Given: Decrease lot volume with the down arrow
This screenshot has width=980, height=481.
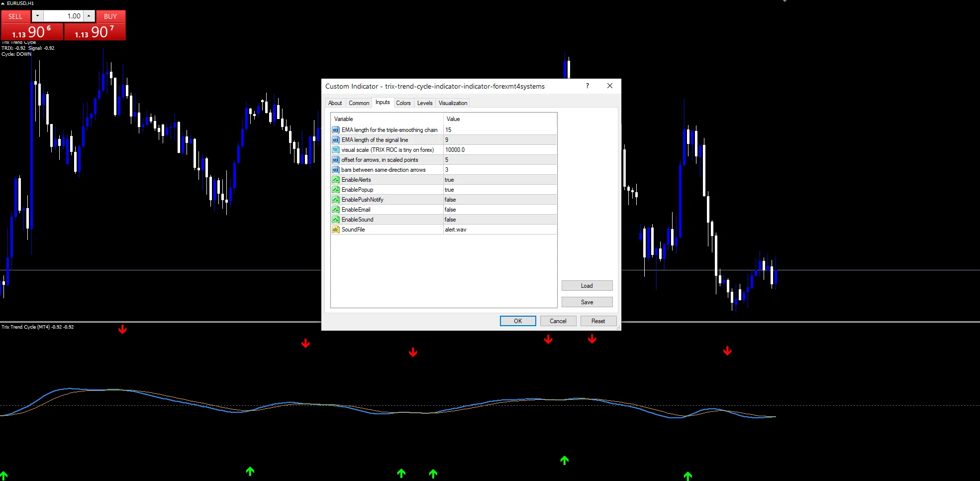Looking at the screenshot, I should pos(37,16).
